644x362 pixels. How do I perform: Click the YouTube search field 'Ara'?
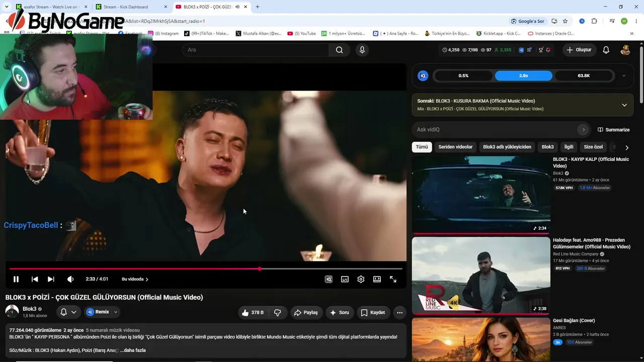click(x=256, y=50)
